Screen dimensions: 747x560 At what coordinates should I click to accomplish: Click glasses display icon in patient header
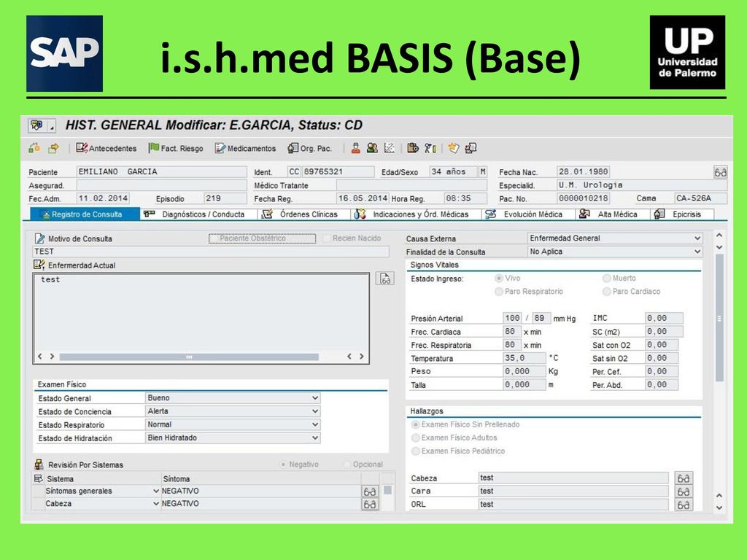pyautogui.click(x=720, y=172)
